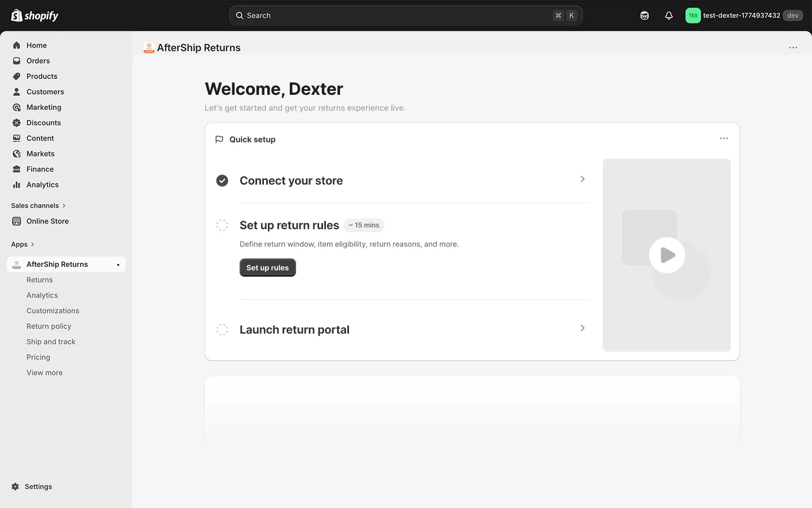Click completed checkmark for Connect your store
812x508 pixels.
(x=222, y=181)
